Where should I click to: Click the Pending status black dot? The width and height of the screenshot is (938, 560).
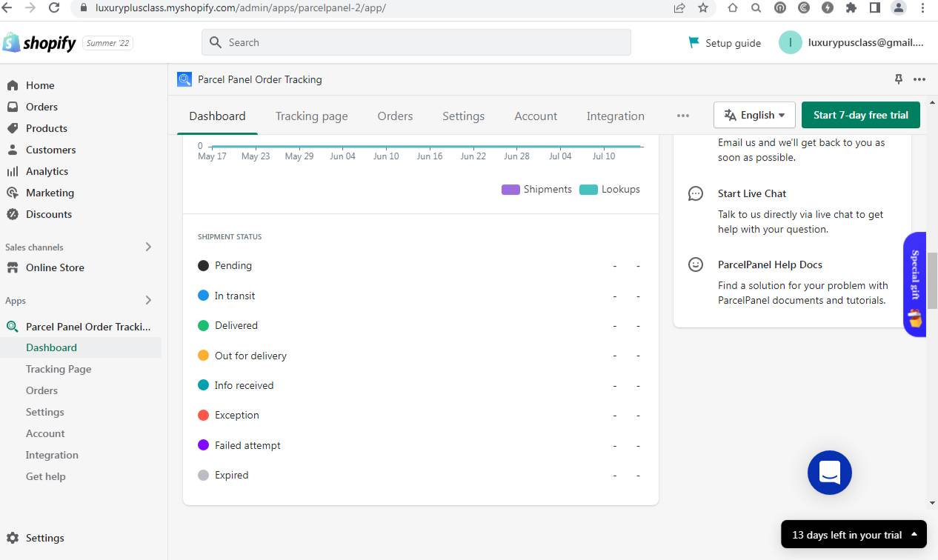coord(203,265)
